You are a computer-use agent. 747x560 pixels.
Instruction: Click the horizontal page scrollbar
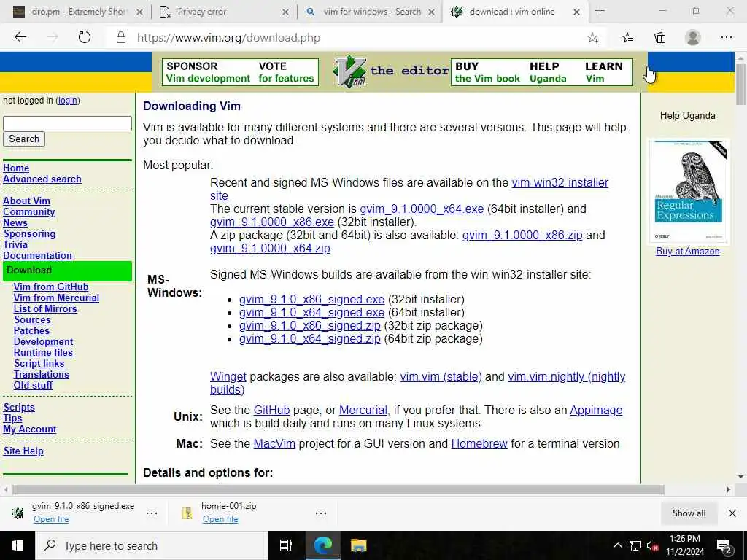pos(338,489)
